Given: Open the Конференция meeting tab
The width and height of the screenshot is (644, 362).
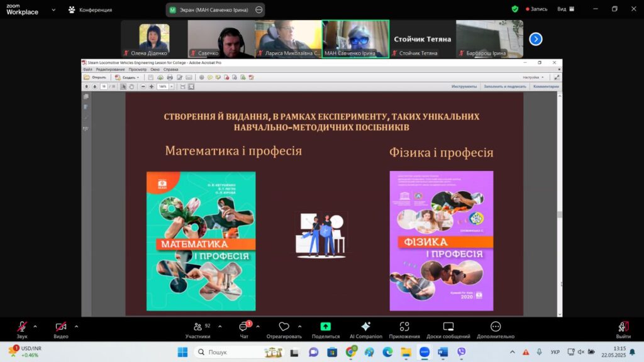Looking at the screenshot, I should 90,10.
